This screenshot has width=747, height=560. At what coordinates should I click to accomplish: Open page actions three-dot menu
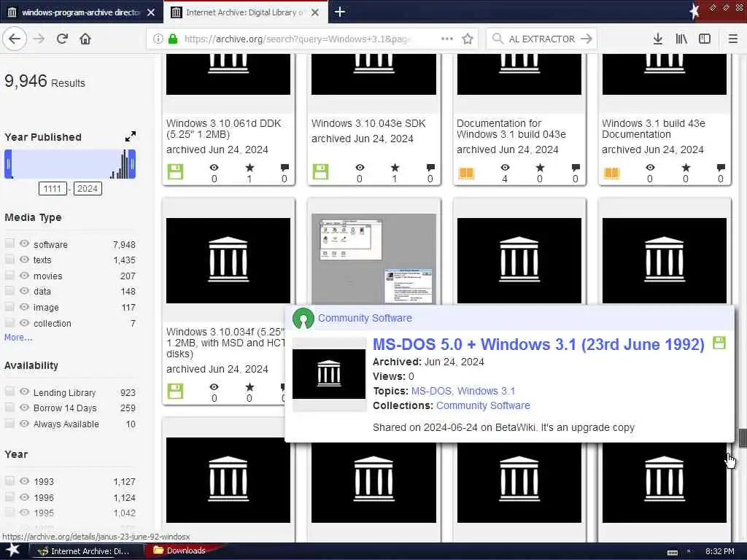[x=447, y=39]
